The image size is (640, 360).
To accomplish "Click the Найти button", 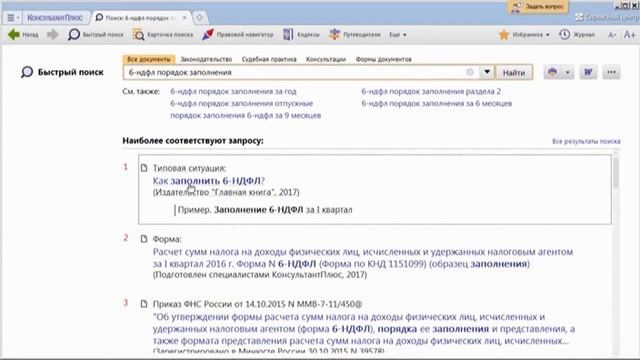I will pos(514,72).
